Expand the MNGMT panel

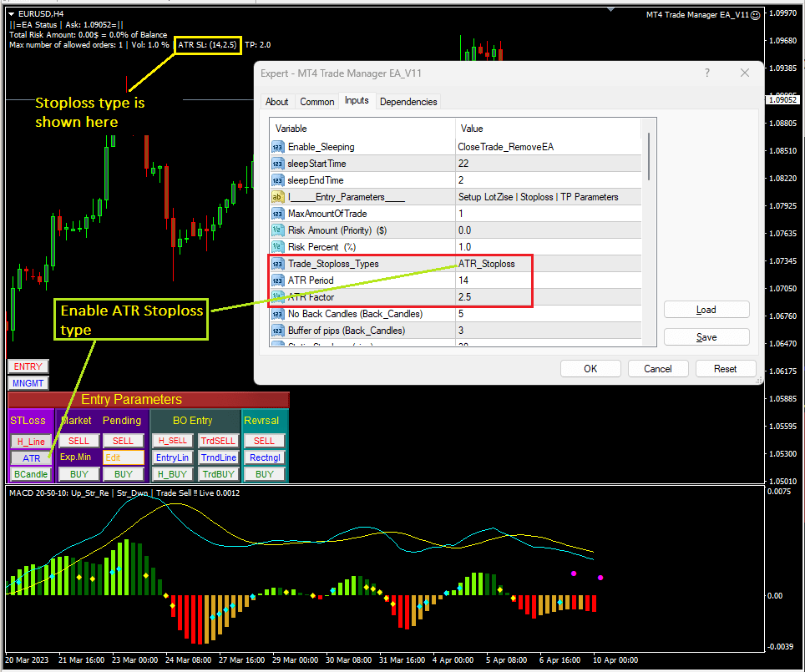[x=28, y=383]
